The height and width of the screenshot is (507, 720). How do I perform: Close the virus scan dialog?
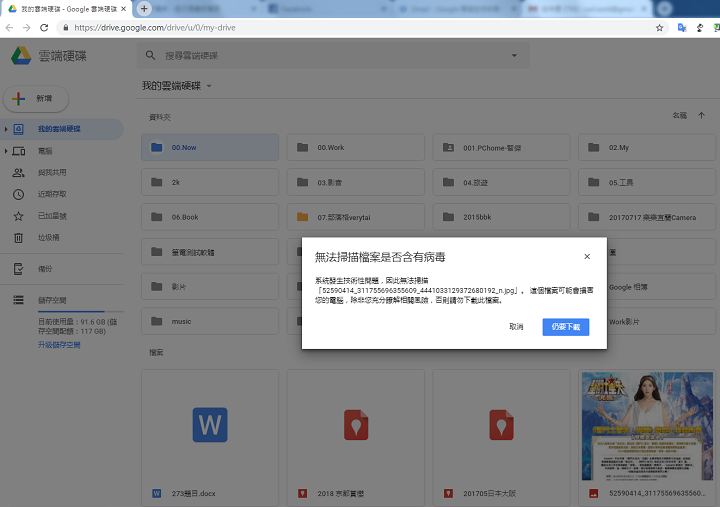pos(587,257)
